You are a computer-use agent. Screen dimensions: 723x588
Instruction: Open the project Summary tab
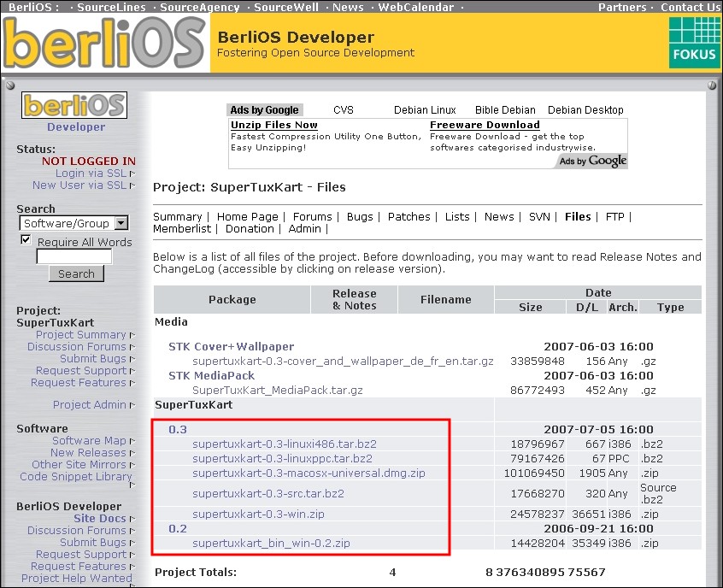click(178, 217)
